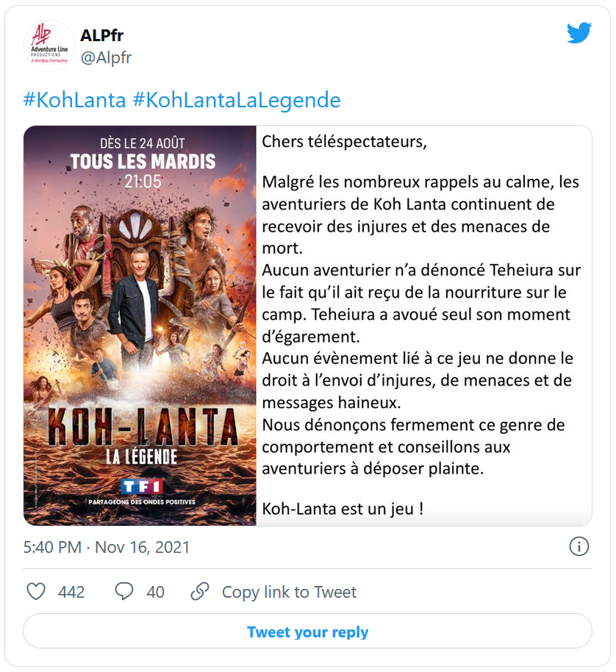Click the 40 replies count
This screenshot has height=672, width=616.
[x=155, y=592]
